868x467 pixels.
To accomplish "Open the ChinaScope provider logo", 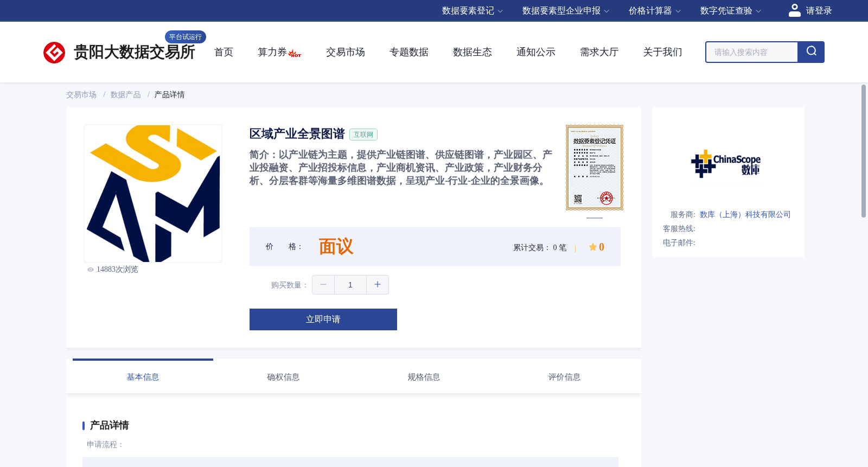I will click(726, 163).
